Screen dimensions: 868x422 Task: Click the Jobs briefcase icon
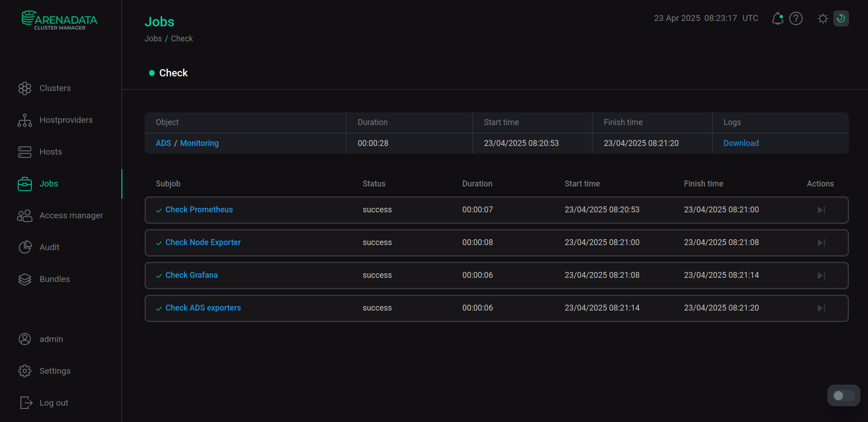point(25,184)
